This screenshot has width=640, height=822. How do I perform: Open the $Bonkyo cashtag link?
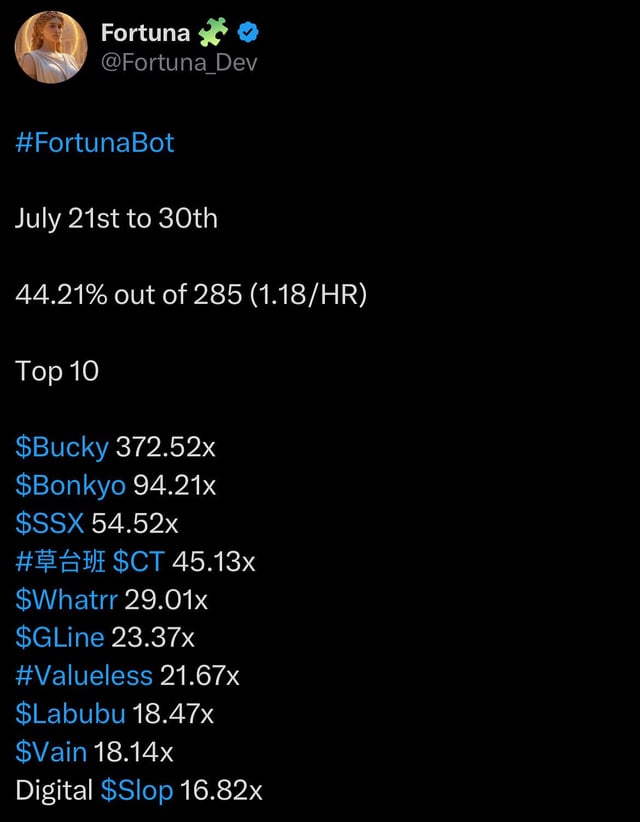70,485
